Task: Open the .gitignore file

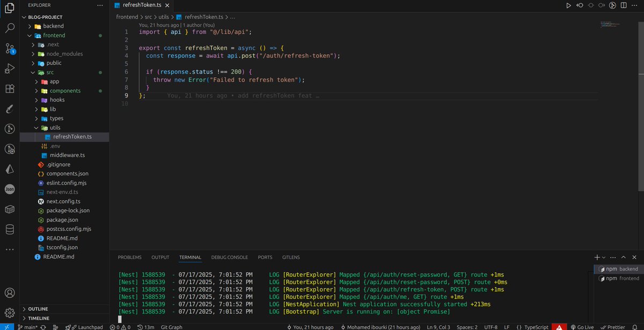Action: (x=58, y=165)
